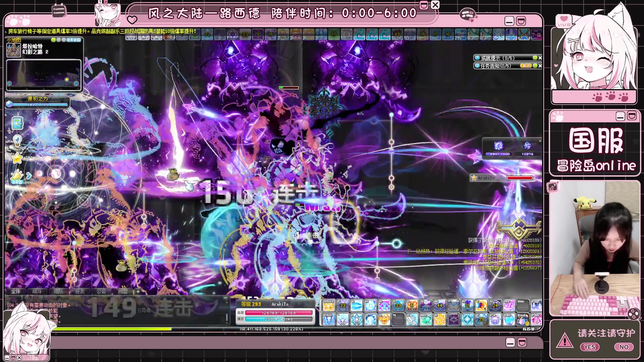This screenshot has height=362, width=644.
Task: Click the blue MP bar 25014/43148
Action: (x=279, y=319)
